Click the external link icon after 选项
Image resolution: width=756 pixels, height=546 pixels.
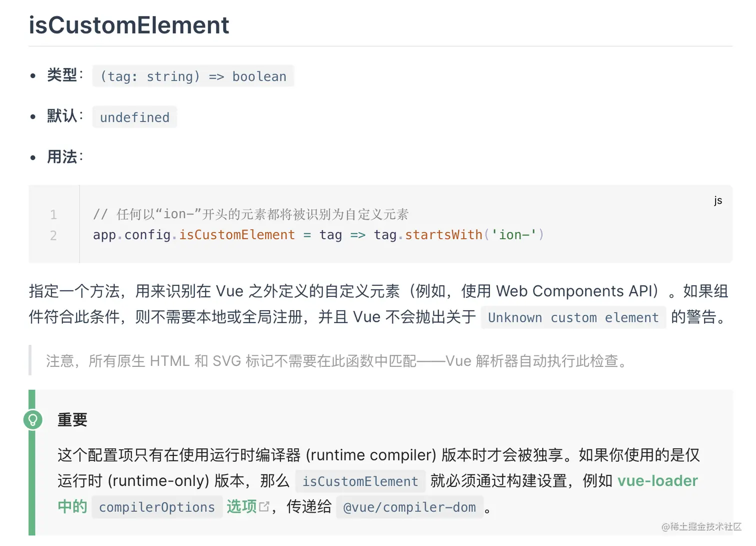click(264, 507)
